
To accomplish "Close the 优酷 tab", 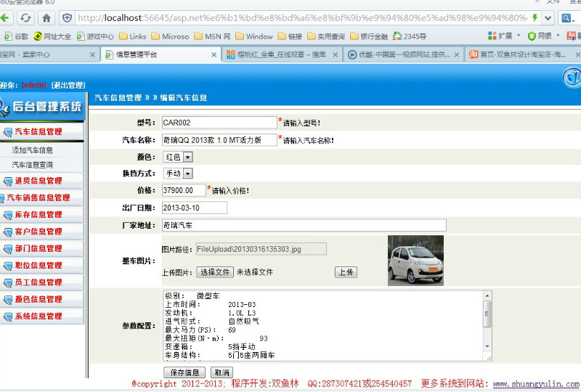I will 457,55.
